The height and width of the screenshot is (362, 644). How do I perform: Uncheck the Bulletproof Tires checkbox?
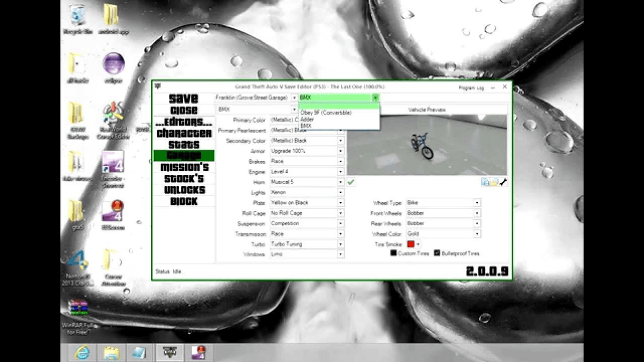point(437,253)
